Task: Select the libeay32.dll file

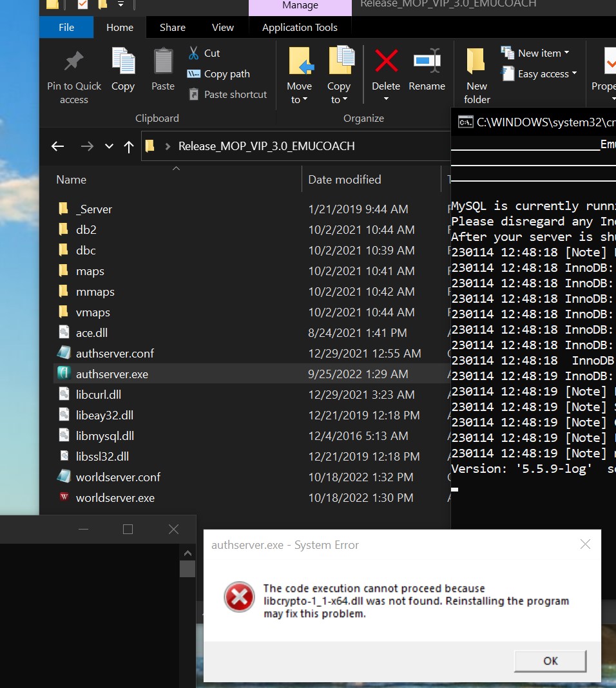Action: coord(104,415)
